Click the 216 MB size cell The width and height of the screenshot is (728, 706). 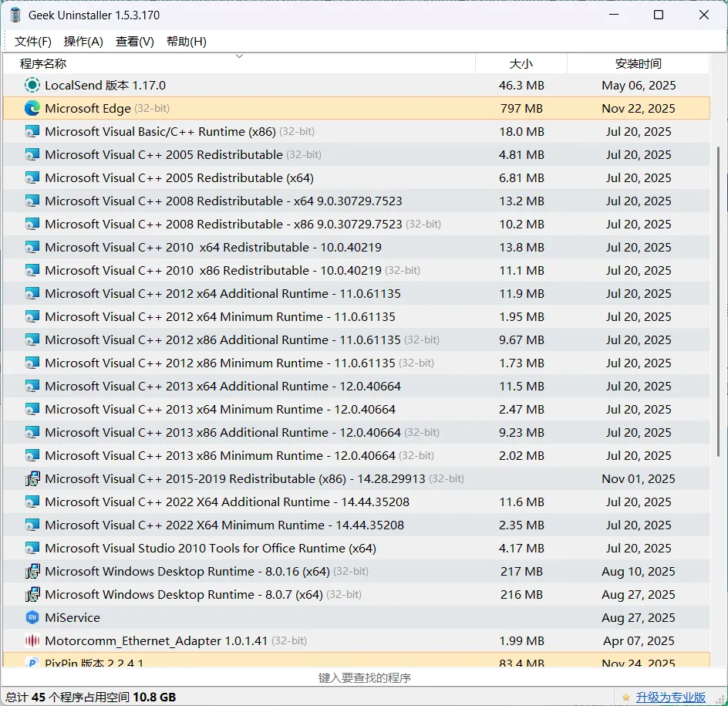coord(521,595)
